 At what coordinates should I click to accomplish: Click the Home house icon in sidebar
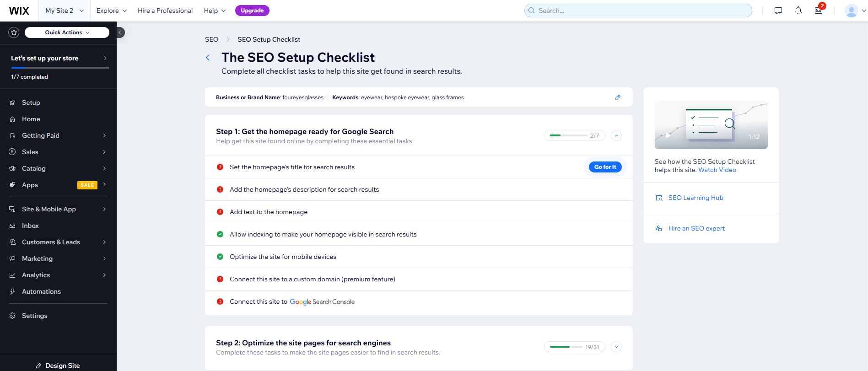[12, 119]
